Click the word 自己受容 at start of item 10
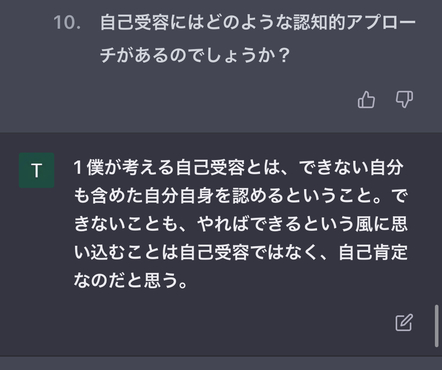 (134, 23)
